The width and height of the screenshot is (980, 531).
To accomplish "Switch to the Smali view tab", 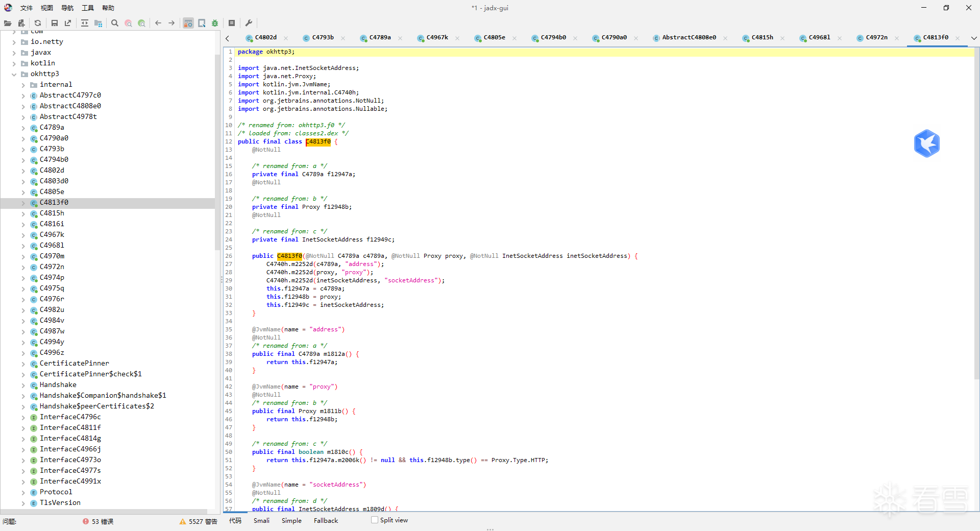I will point(261,520).
